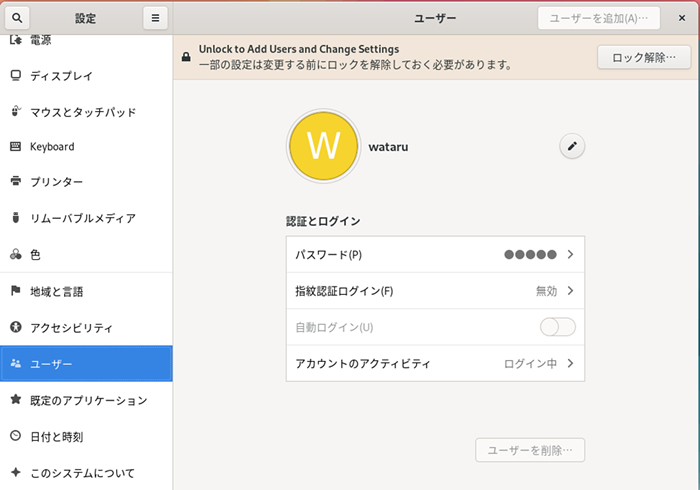700x490 pixels.
Task: Click the accessibility icon in sidebar
Action: coord(15,328)
